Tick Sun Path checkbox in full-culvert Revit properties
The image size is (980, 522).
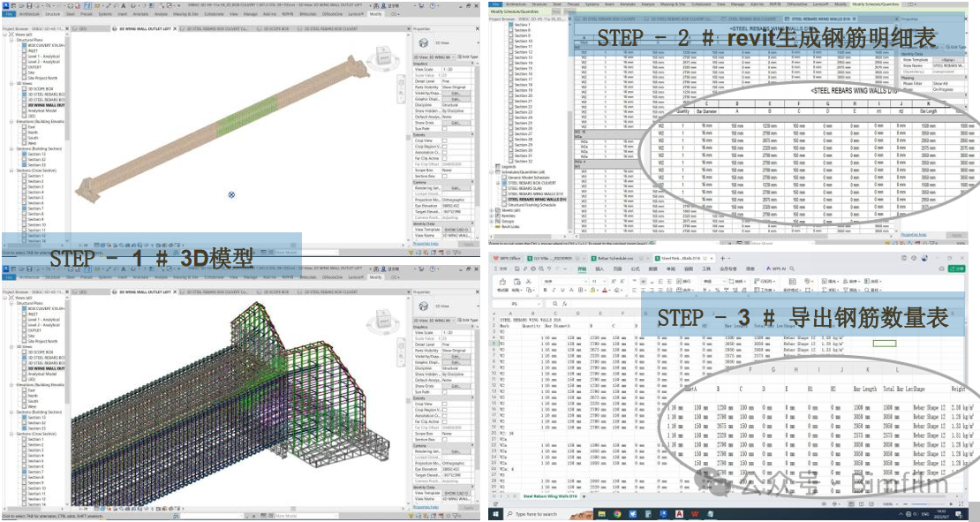444,128
